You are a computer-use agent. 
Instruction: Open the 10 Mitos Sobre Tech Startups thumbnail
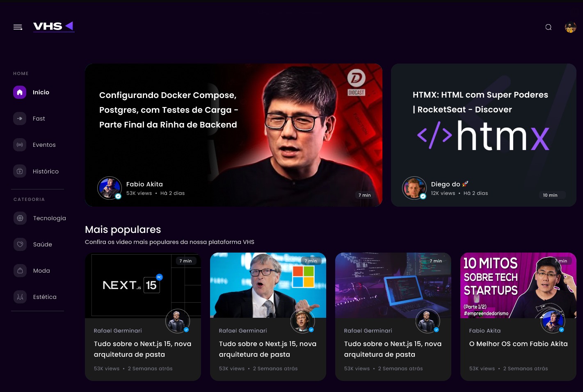click(518, 285)
